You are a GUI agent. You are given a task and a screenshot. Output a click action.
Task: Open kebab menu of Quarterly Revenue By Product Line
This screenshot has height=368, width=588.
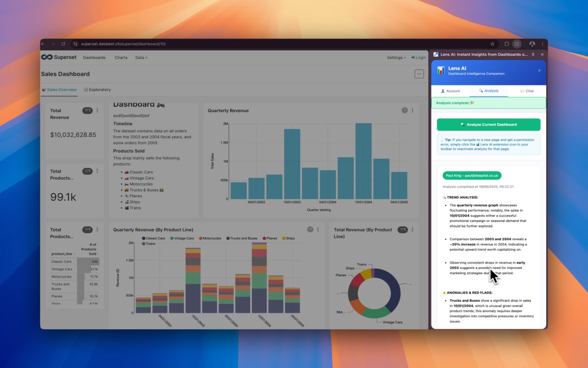(318, 230)
